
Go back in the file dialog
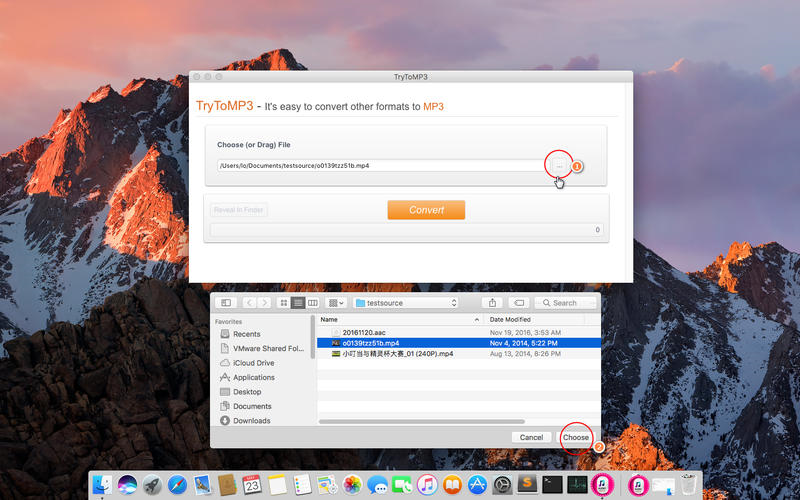click(x=248, y=303)
